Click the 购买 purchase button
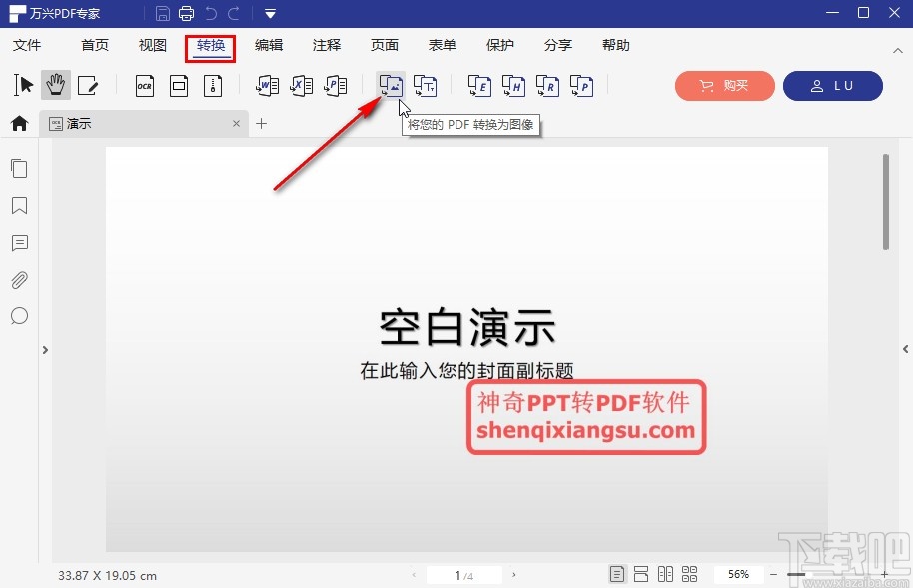Screen dimensions: 913x588 724,86
